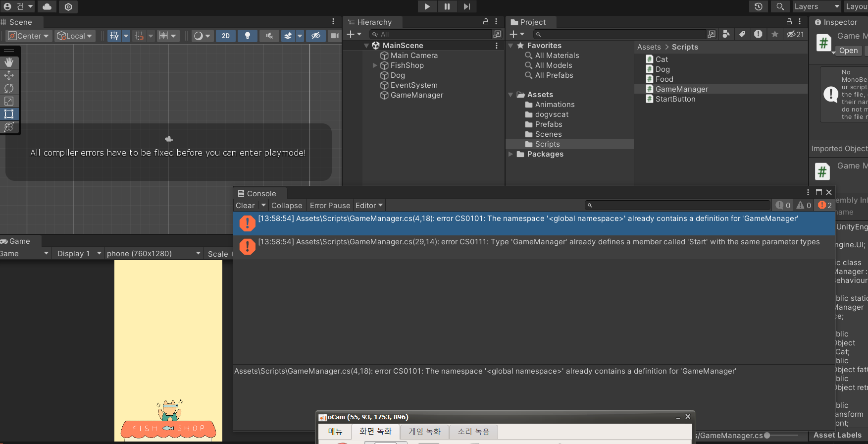This screenshot has height=444, width=868.
Task: Save search as favorite in Project
Action: pyautogui.click(x=775, y=34)
